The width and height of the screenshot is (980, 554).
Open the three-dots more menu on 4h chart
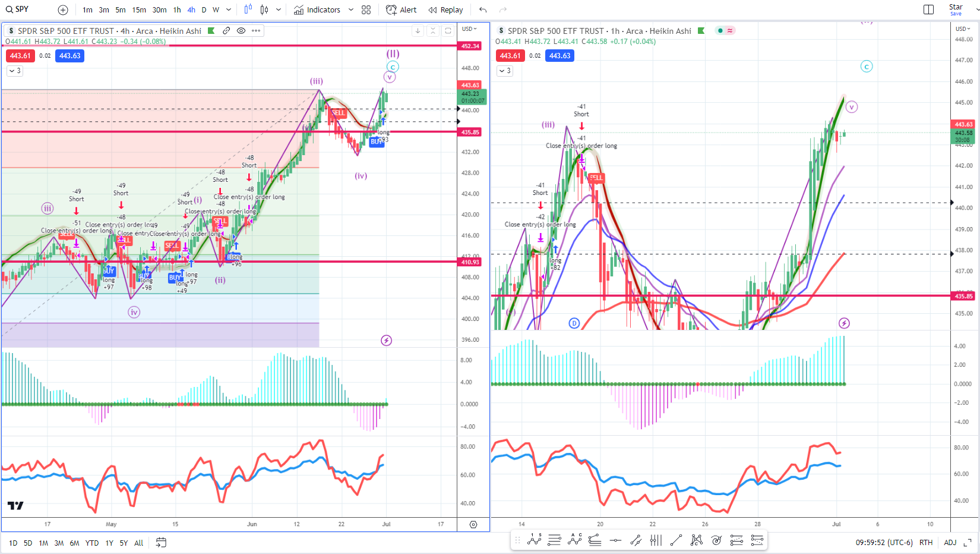coord(256,31)
